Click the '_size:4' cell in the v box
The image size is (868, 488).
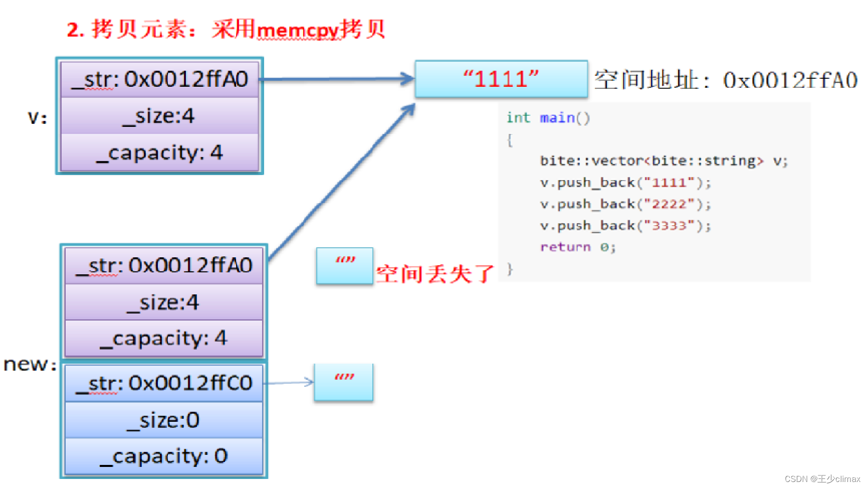pyautogui.click(x=160, y=116)
